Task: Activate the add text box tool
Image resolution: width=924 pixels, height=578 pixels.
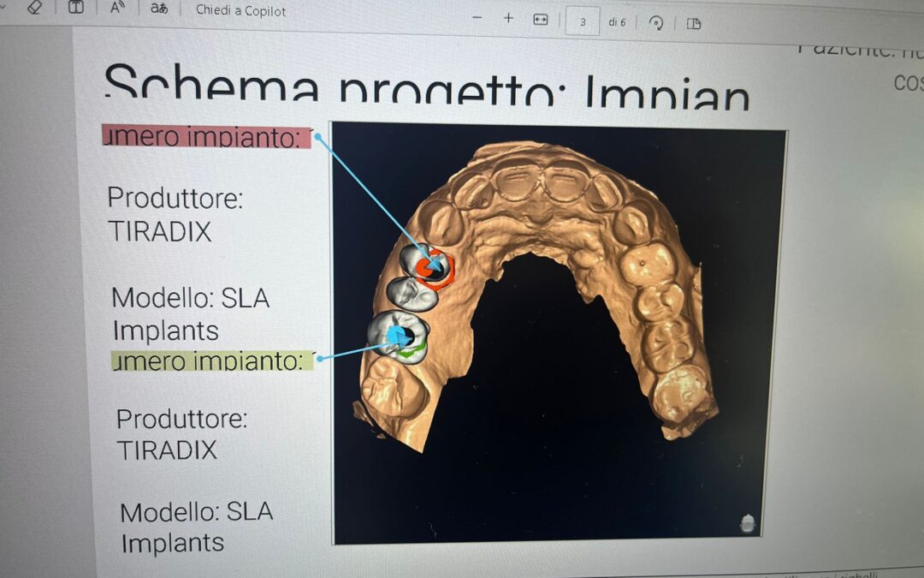Action: pyautogui.click(x=76, y=8)
